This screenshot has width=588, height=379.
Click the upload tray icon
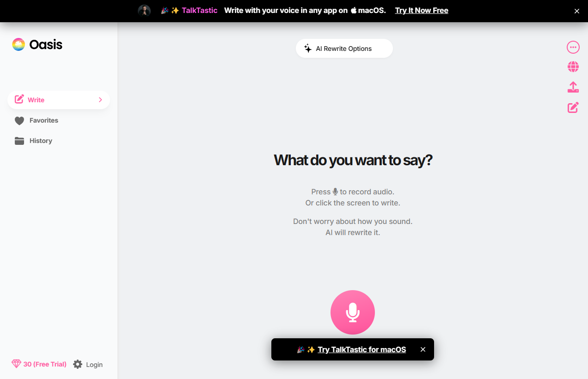tap(573, 87)
